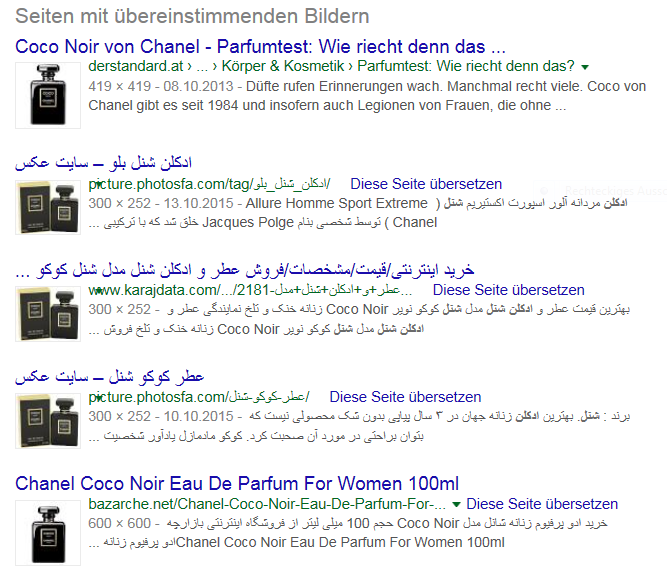Open the derstandard.at perfume bottle thumbnail
Viewport: 667px width, 568px height.
[48, 95]
